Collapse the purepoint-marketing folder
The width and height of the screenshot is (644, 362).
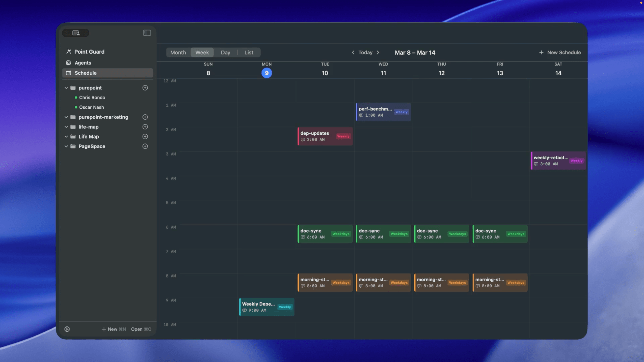(66, 117)
